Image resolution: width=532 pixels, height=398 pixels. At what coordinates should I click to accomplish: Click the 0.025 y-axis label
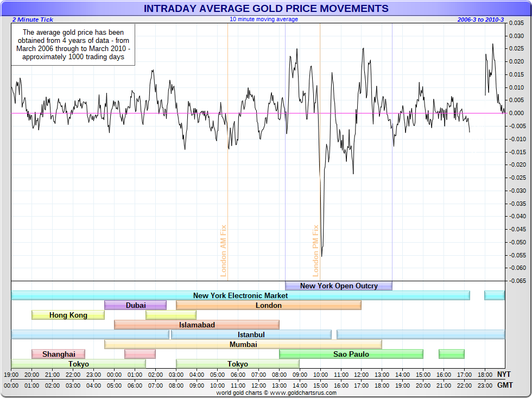click(x=516, y=49)
